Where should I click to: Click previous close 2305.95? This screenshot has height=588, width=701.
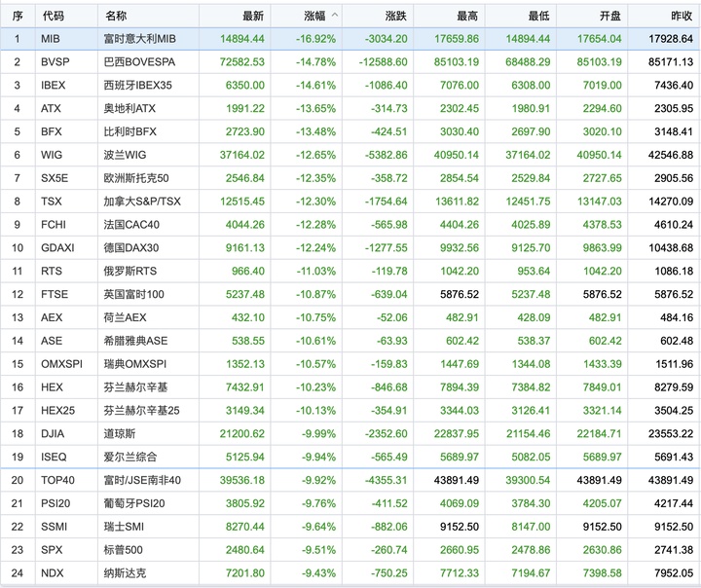[x=674, y=108]
